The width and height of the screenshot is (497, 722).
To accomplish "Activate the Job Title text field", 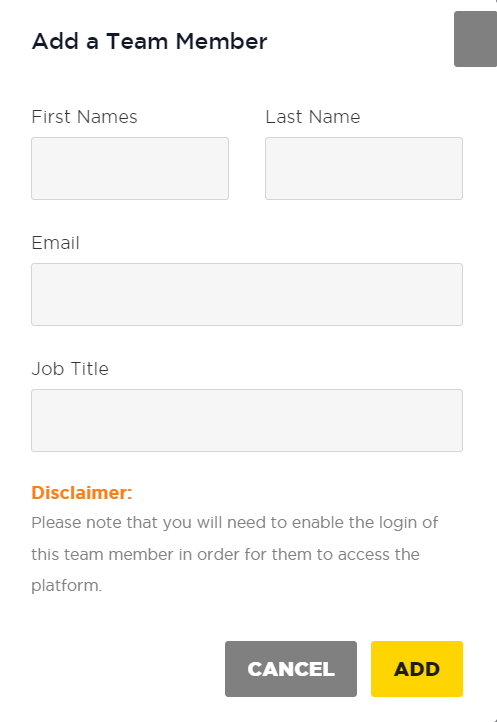I will (x=247, y=420).
